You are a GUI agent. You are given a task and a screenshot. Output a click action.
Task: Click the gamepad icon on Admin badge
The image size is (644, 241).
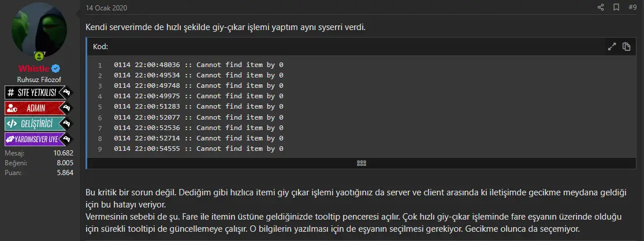coord(66,108)
